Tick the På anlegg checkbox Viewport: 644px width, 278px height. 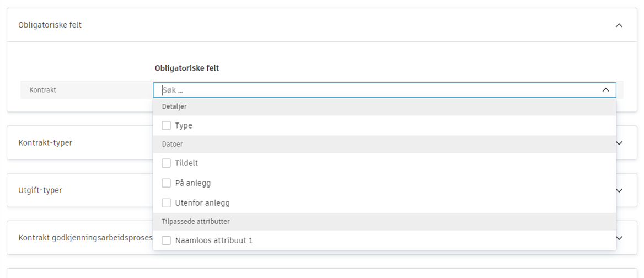pyautogui.click(x=167, y=183)
